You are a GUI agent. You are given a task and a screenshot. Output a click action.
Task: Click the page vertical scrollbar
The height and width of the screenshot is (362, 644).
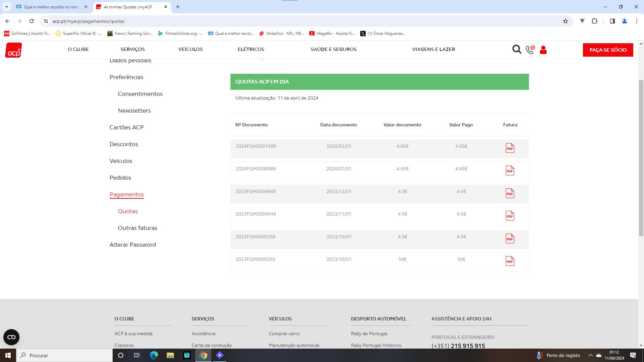click(x=641, y=158)
